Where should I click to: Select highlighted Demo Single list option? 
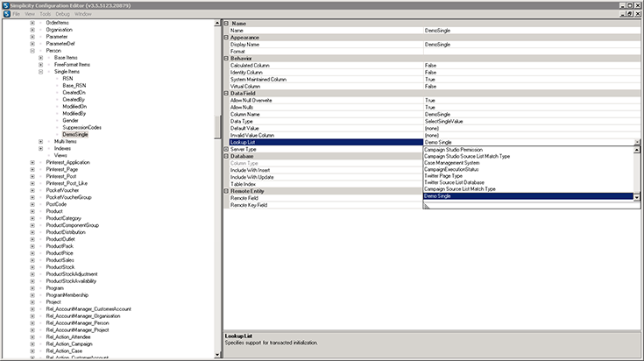click(528, 196)
